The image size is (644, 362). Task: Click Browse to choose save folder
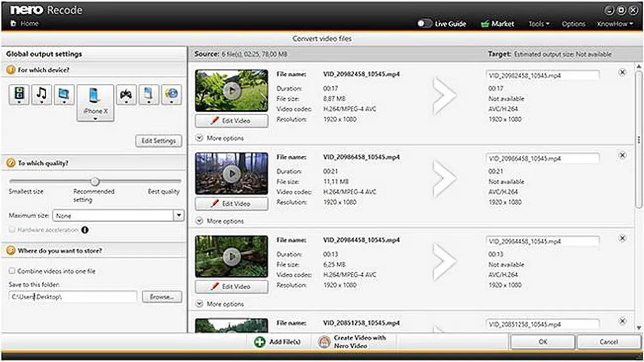click(162, 297)
